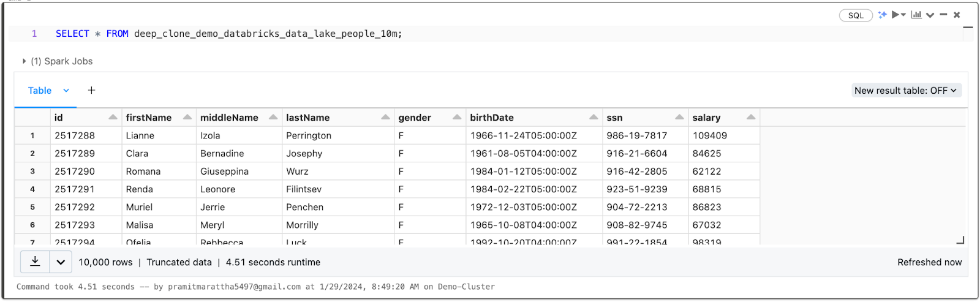The image size is (980, 302).
Task: Click the Command took 4.51 seconds footer
Action: point(255,287)
